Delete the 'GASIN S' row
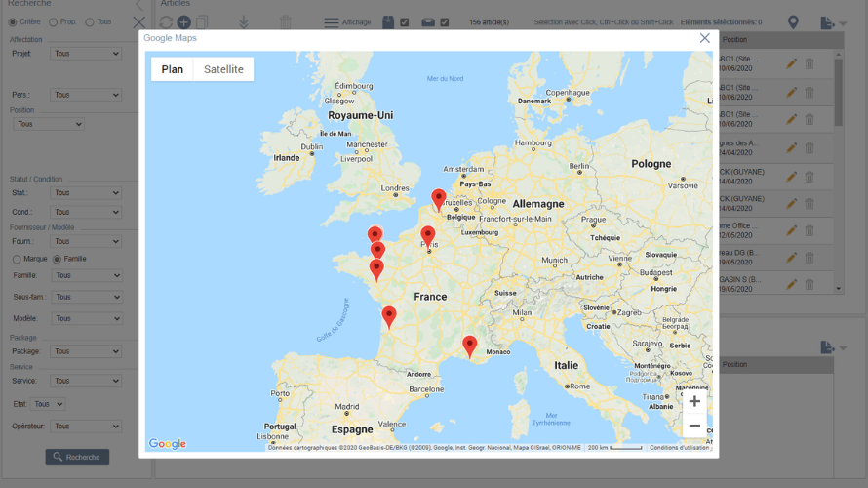 tap(809, 284)
